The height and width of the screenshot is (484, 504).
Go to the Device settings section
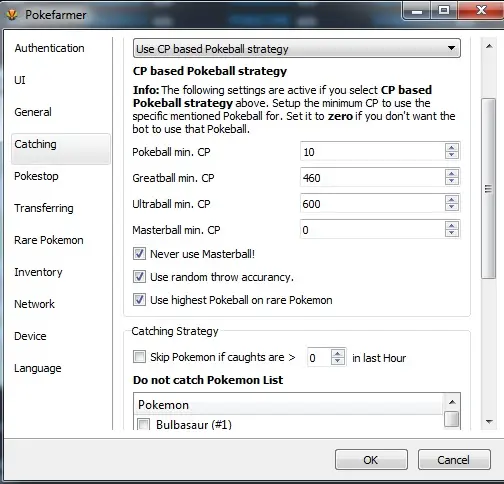coord(30,336)
